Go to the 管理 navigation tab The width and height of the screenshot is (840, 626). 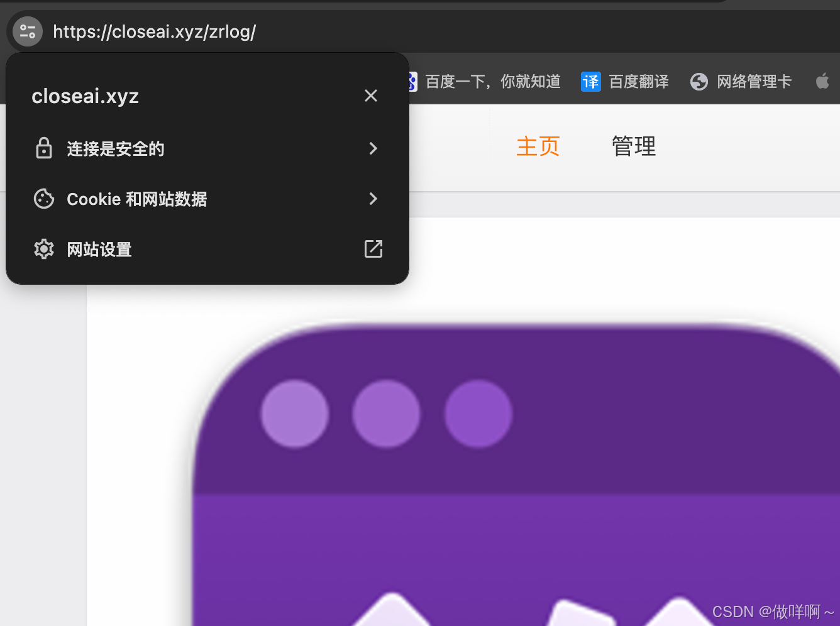click(634, 146)
